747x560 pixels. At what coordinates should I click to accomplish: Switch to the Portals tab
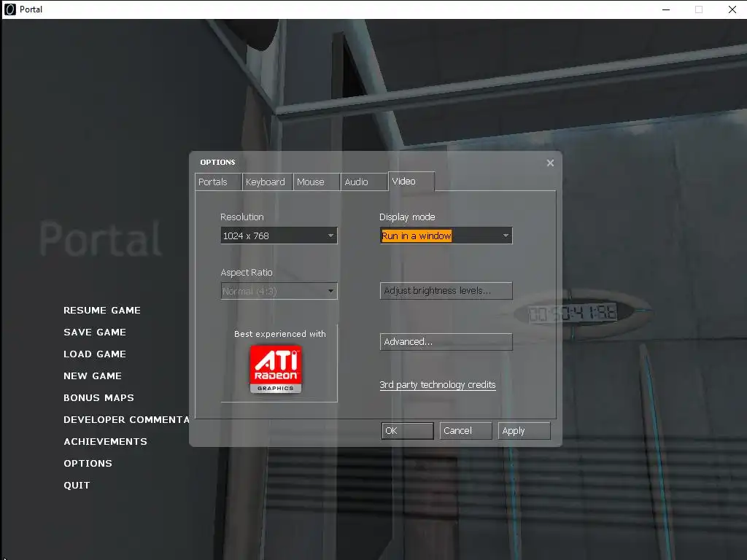point(218,182)
